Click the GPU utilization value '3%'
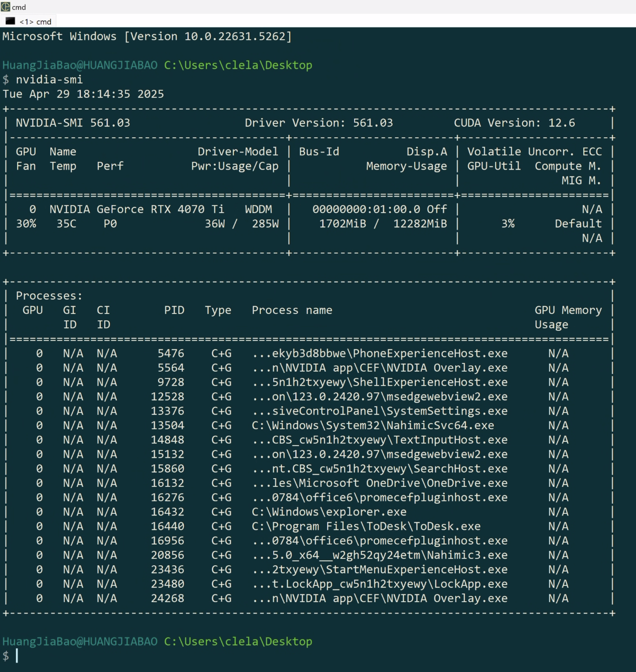Viewport: 636px width, 672px height. click(508, 223)
